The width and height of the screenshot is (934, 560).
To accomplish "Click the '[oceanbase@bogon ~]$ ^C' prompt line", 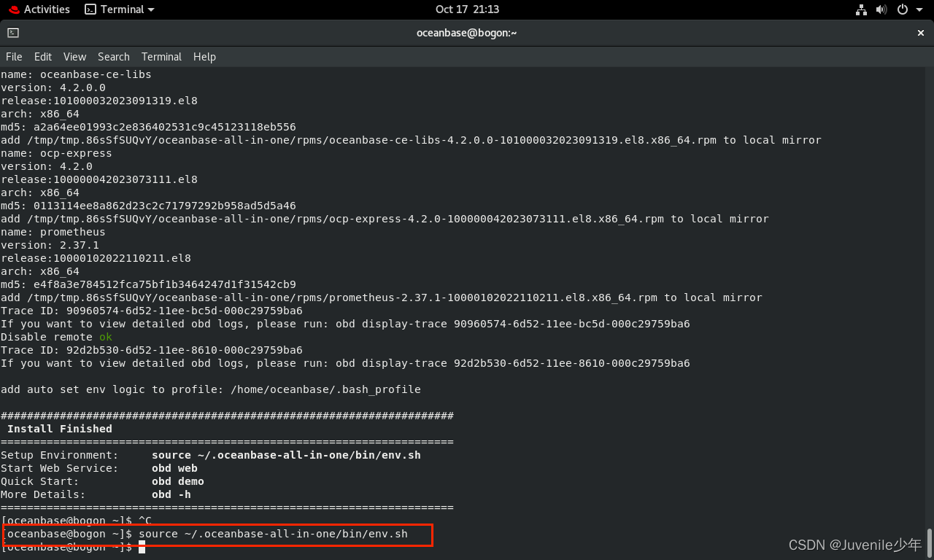I will (x=76, y=521).
